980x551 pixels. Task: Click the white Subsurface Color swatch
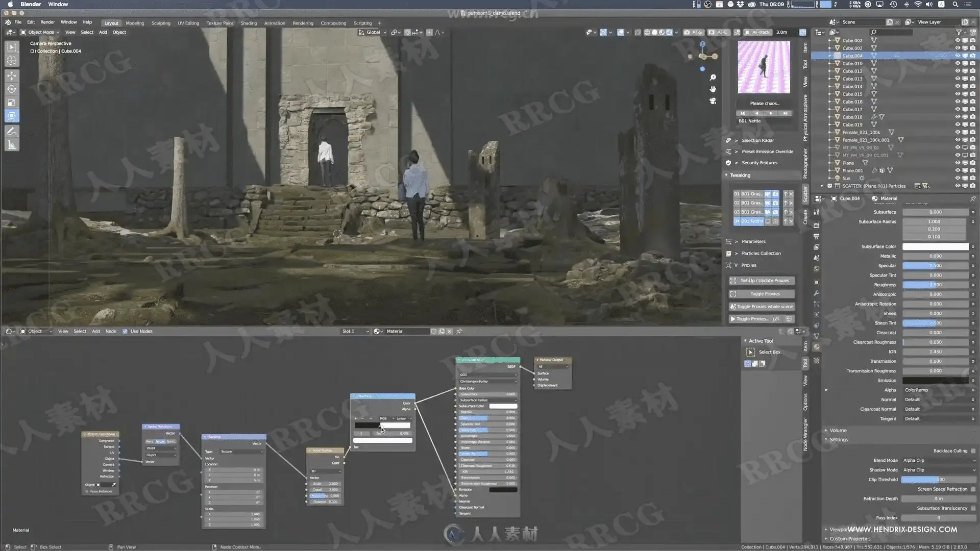[935, 246]
